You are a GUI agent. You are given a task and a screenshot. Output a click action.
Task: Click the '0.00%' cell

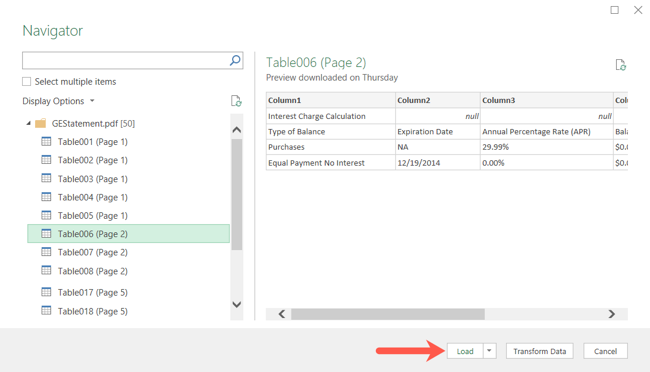(547, 163)
